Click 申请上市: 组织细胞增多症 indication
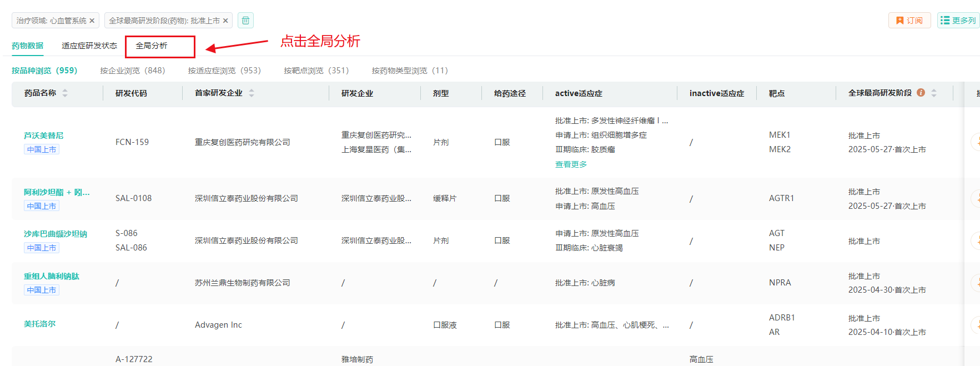 (601, 135)
